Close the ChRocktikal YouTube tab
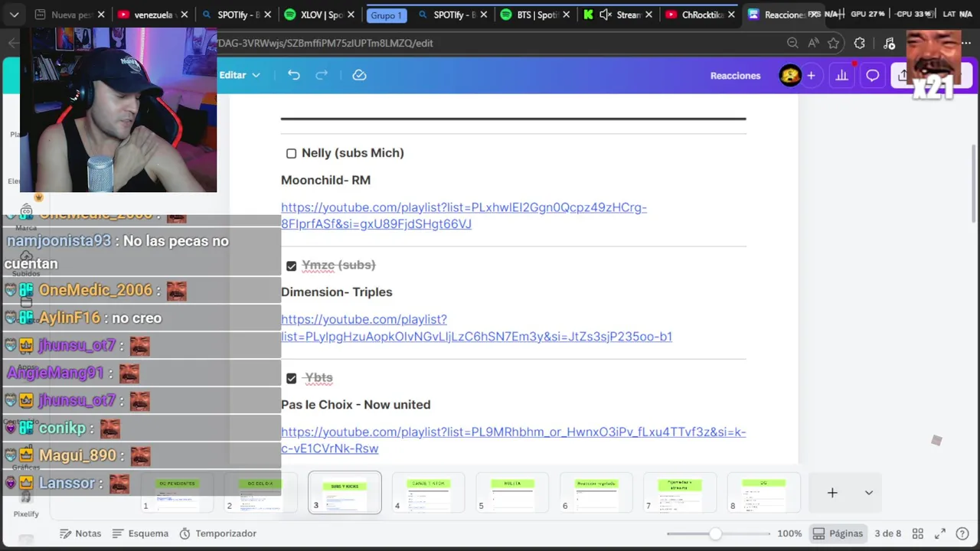This screenshot has height=551, width=980. (x=731, y=15)
